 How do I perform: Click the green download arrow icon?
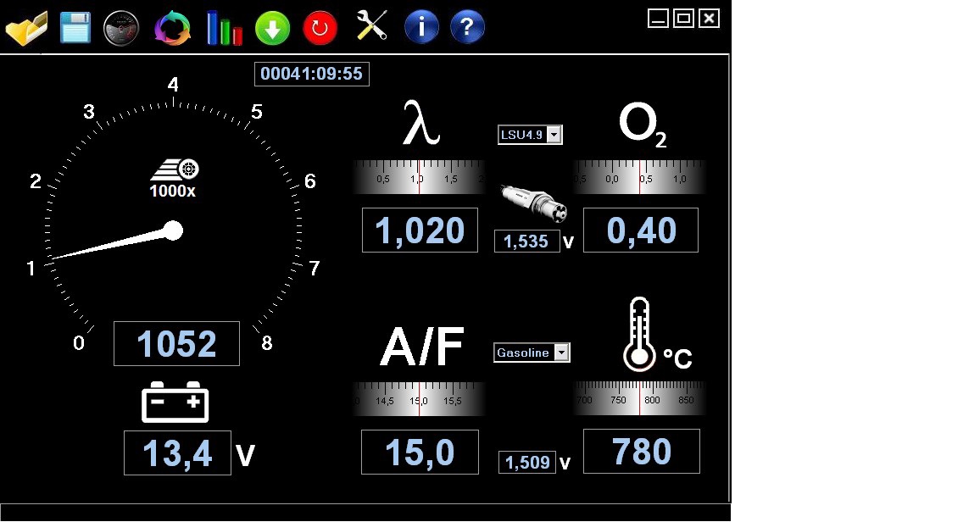pyautogui.click(x=272, y=28)
